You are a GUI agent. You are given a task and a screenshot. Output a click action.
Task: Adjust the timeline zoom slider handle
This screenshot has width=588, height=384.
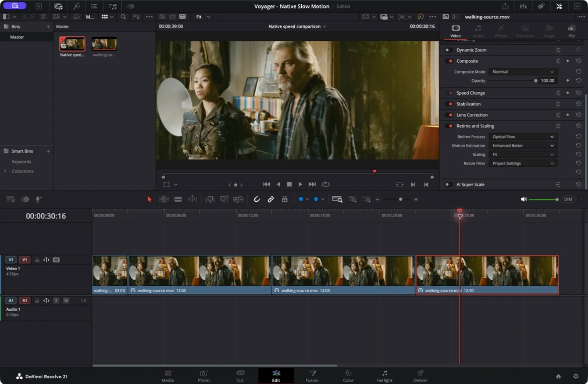coord(400,199)
